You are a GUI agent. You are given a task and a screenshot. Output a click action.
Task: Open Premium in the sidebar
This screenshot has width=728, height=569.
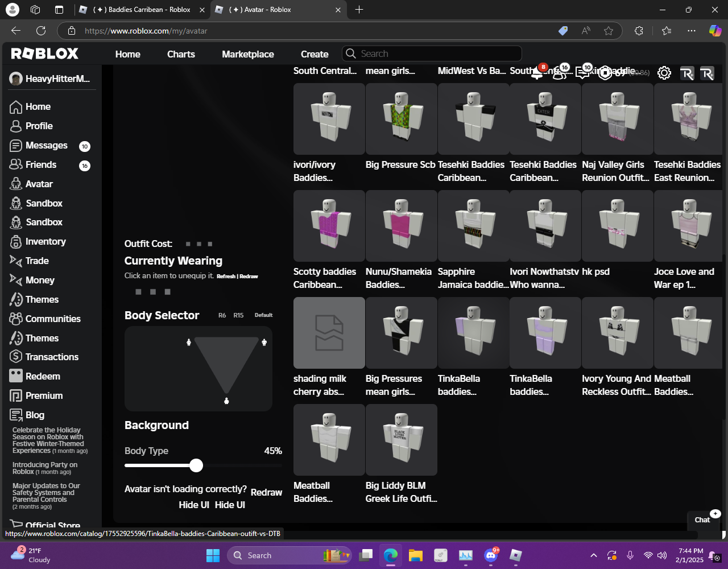click(x=36, y=395)
